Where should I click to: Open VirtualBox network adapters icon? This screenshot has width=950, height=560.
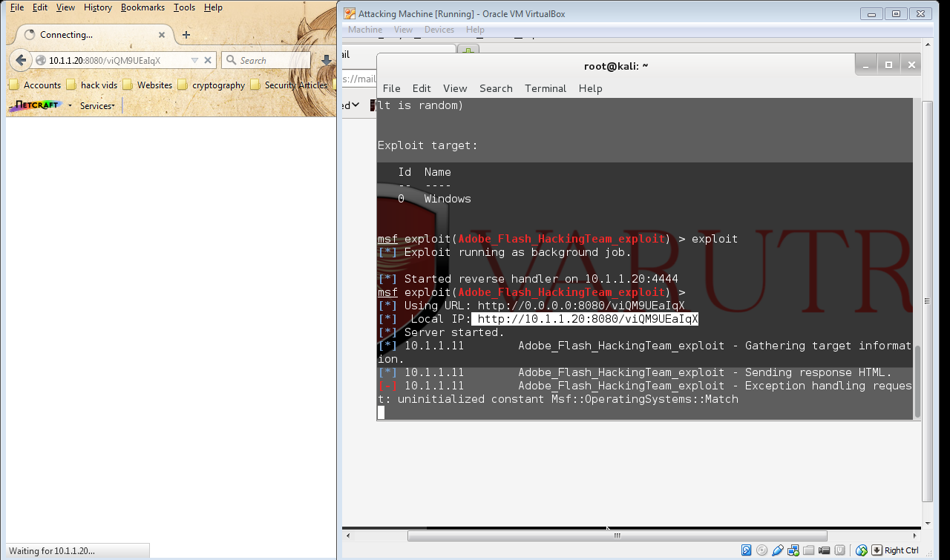point(793,550)
